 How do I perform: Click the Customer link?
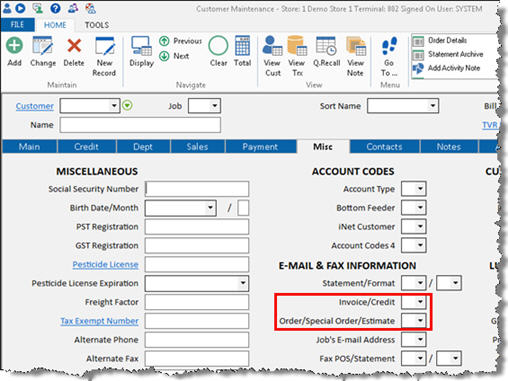35,106
